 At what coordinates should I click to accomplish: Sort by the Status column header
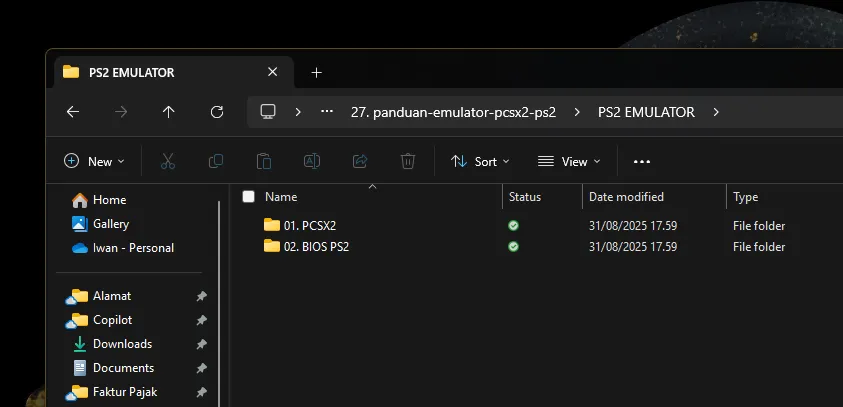click(525, 197)
